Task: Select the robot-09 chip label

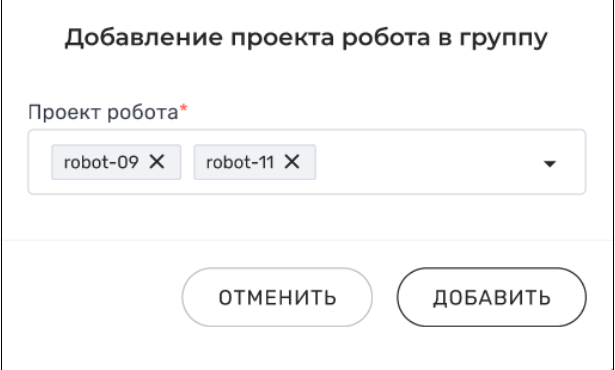Action: [101, 162]
